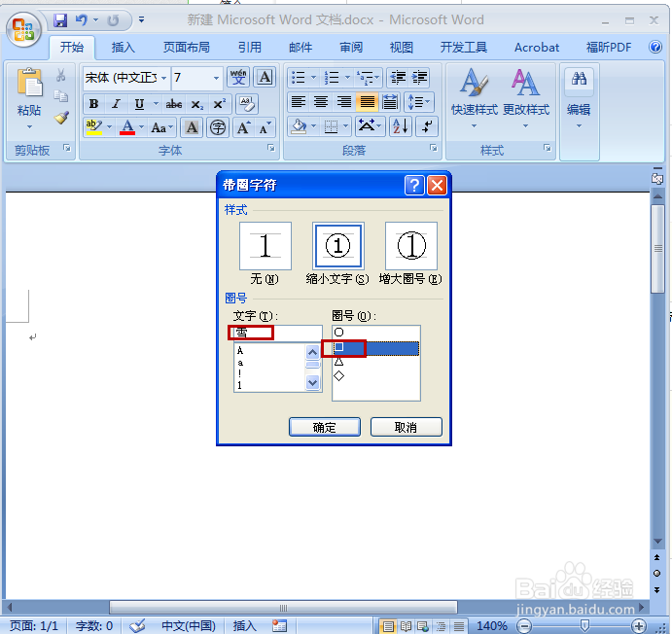672x634 pixels.
Task: Open 快速样式 styles gallery
Action: 474,97
